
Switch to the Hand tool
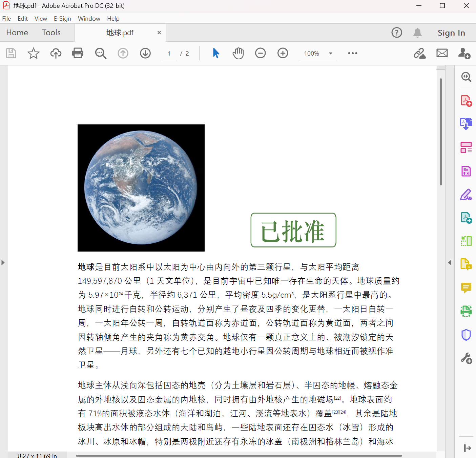[x=238, y=53]
